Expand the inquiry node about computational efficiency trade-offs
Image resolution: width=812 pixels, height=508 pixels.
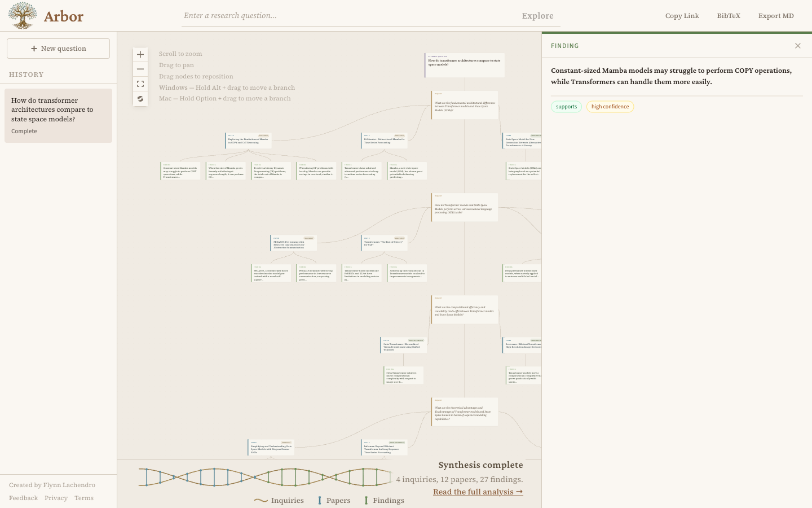[465, 309]
